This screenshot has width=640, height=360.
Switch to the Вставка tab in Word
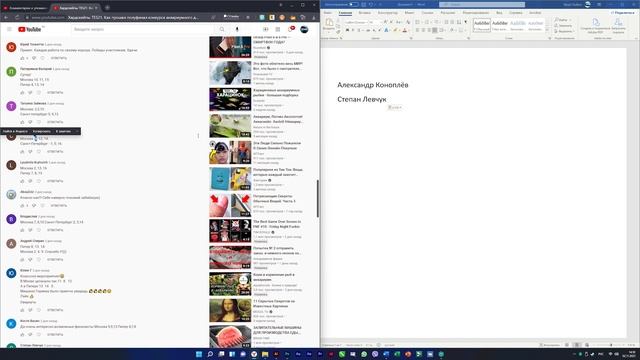(x=364, y=13)
